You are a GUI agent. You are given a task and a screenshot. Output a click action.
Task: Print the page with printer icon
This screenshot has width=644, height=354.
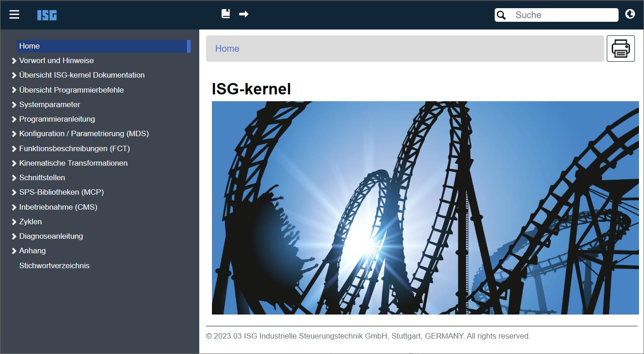pos(620,49)
